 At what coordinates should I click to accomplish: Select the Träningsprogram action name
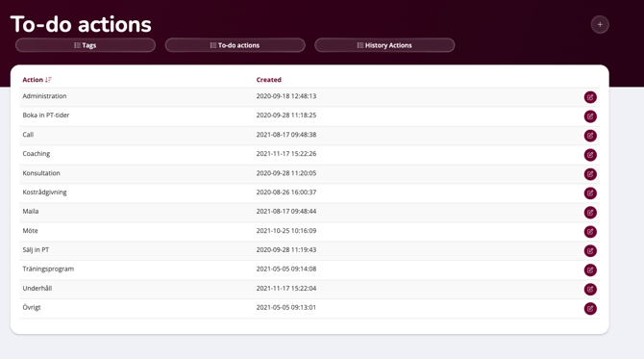[x=48, y=269]
